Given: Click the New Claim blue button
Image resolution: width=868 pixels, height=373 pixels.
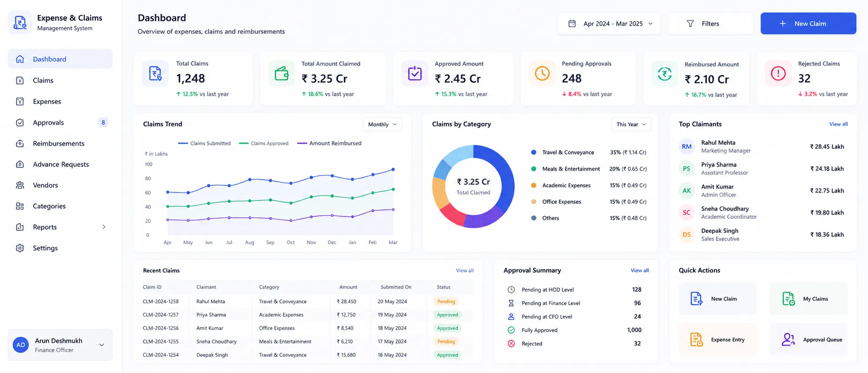Looking at the screenshot, I should [x=808, y=24].
